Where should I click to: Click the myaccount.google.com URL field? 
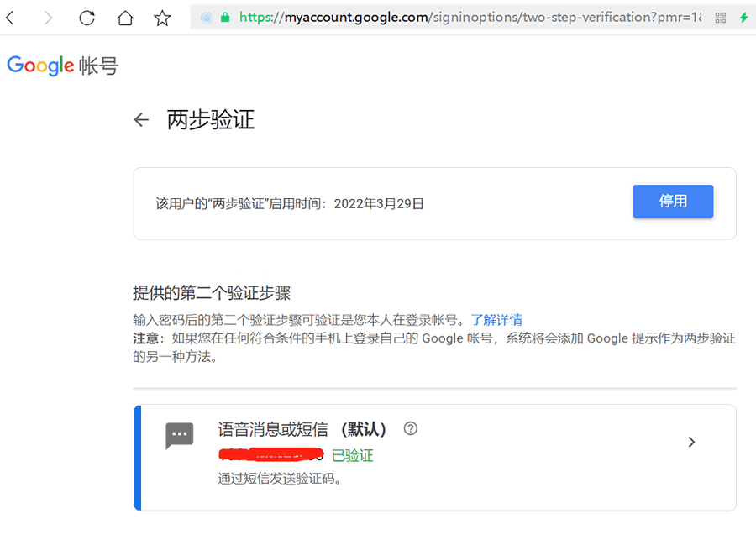coord(470,18)
